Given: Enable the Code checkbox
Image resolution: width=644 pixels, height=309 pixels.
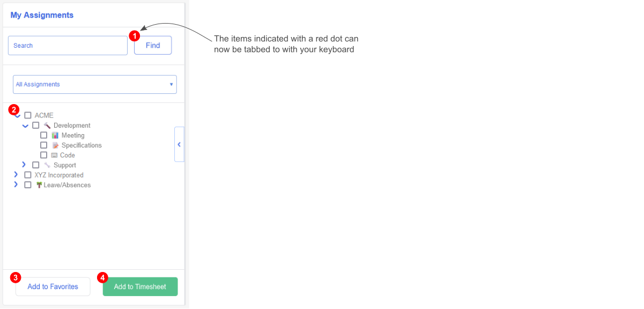Looking at the screenshot, I should click(x=44, y=155).
